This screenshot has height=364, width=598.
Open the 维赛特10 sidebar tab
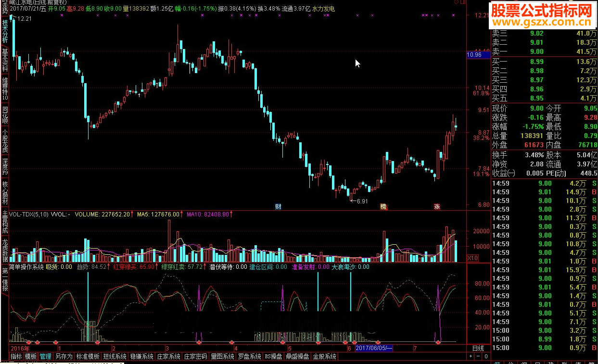(5, 88)
